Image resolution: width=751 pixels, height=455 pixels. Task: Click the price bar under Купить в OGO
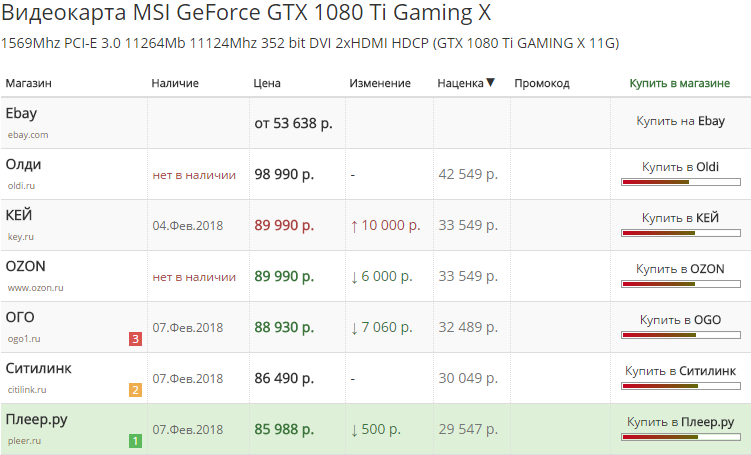[x=681, y=335]
